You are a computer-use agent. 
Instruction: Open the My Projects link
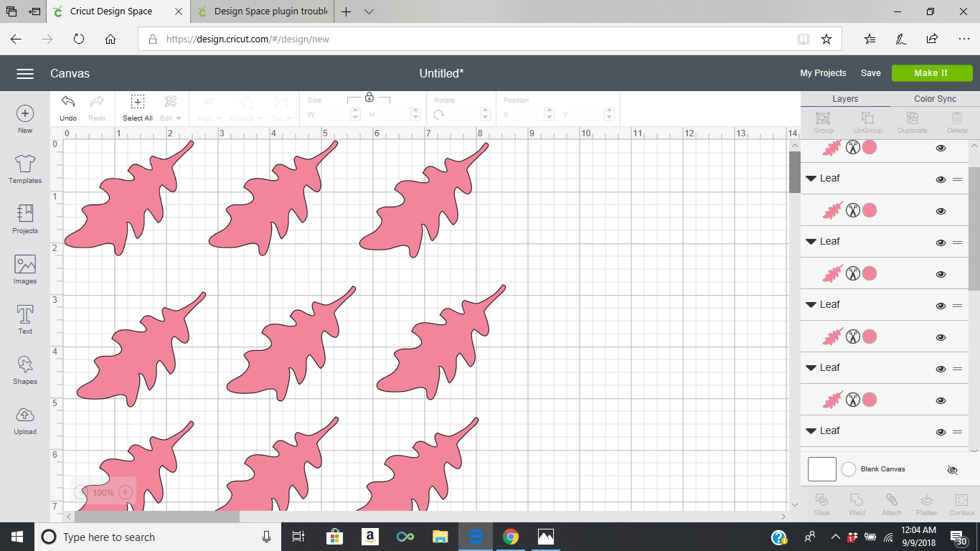(823, 73)
